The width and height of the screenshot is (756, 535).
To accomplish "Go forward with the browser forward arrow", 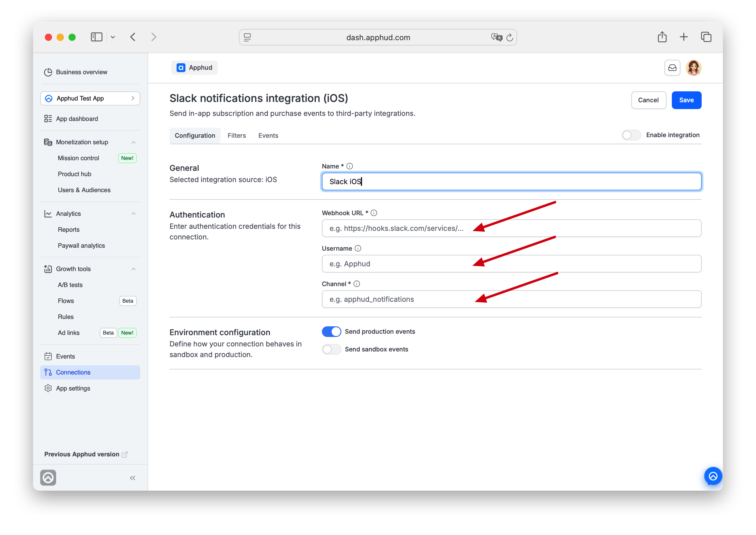I will [154, 37].
